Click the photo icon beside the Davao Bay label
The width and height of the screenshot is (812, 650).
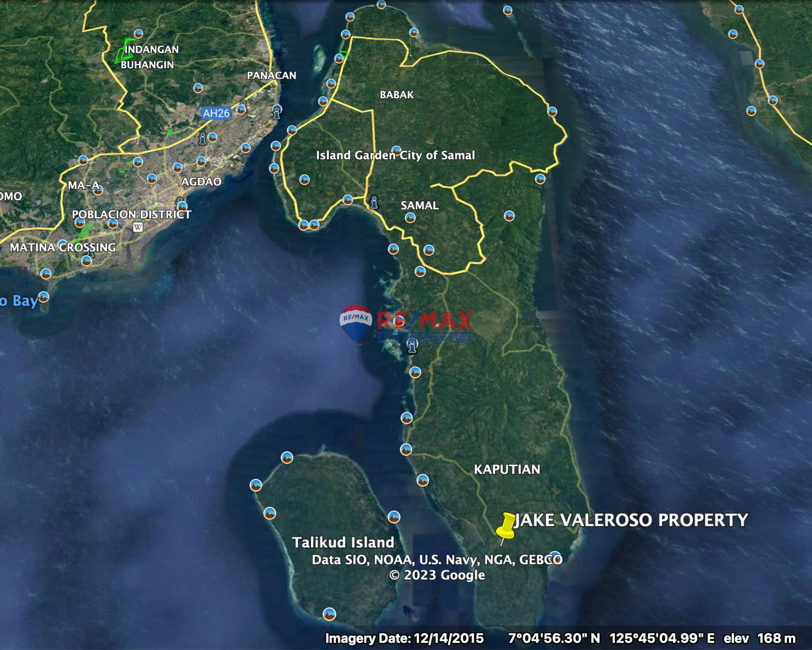point(44,297)
